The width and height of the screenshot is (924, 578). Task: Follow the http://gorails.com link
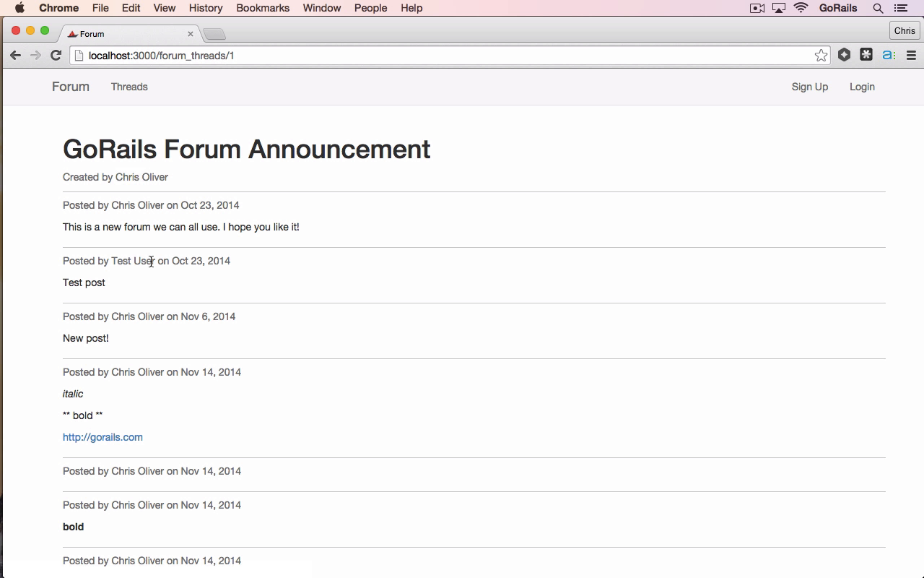(x=103, y=437)
